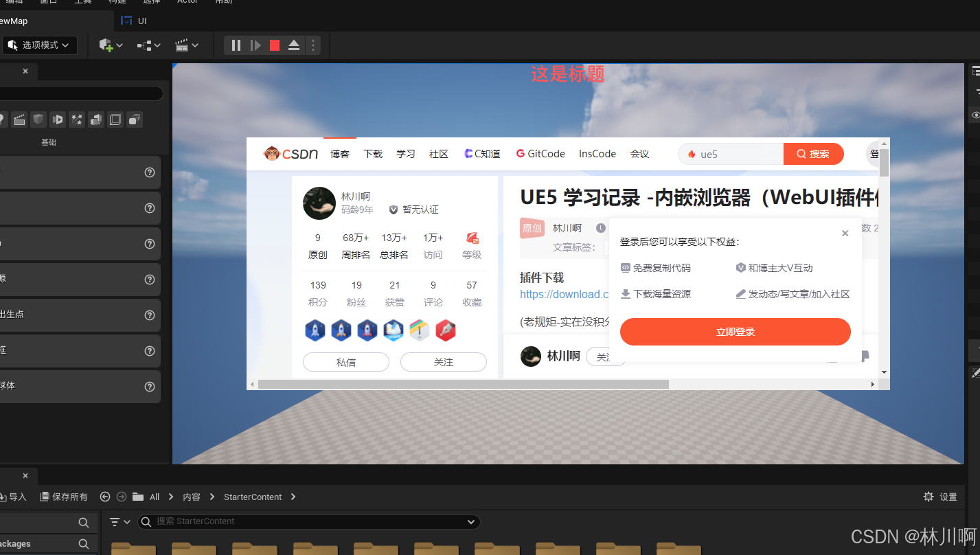Viewport: 980px width, 555px height.
Task: Open the 下载 nav item on CSDN
Action: point(373,154)
